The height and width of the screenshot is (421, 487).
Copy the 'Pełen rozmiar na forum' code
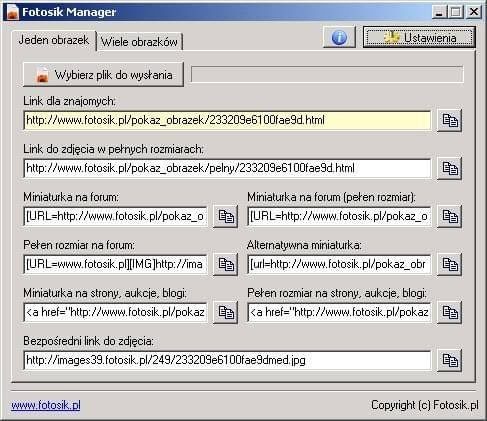(x=225, y=264)
